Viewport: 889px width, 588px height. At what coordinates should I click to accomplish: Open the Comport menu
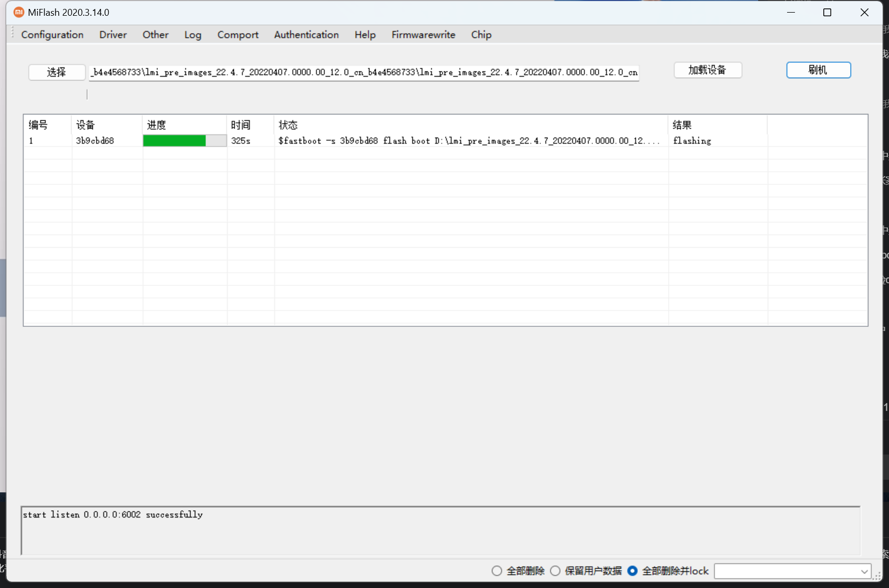tap(238, 35)
